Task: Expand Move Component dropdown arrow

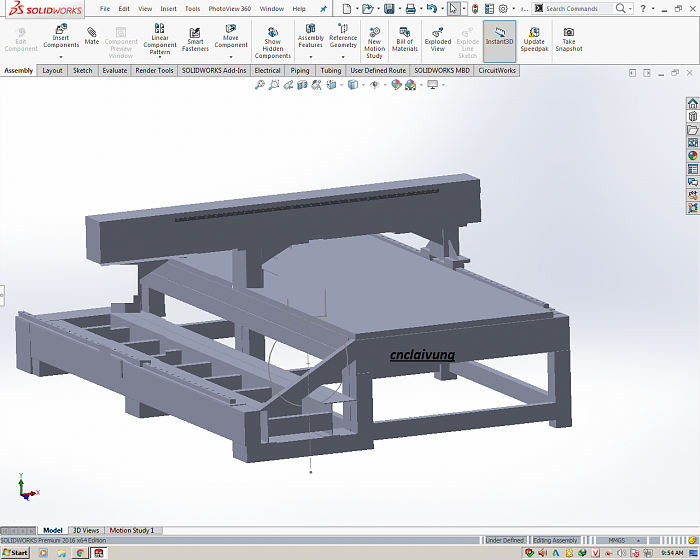Action: pos(231,57)
